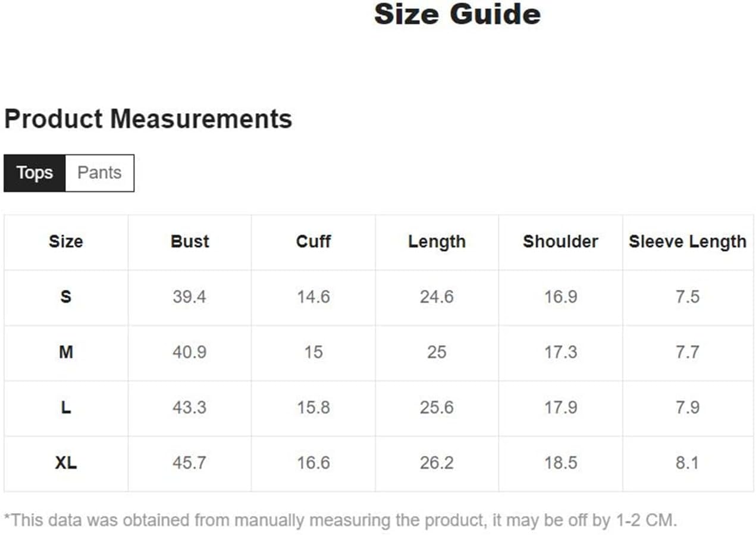Click the Size Guide heading
This screenshot has width=756, height=535.
point(457,14)
